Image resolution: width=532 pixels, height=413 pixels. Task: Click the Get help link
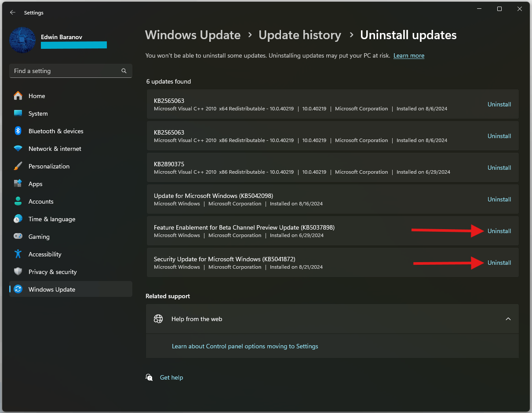tap(171, 377)
